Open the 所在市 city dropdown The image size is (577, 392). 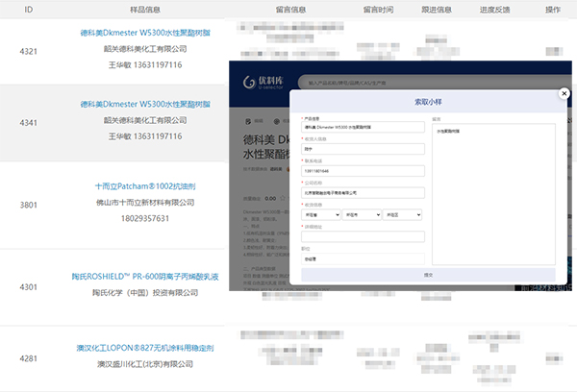click(362, 215)
